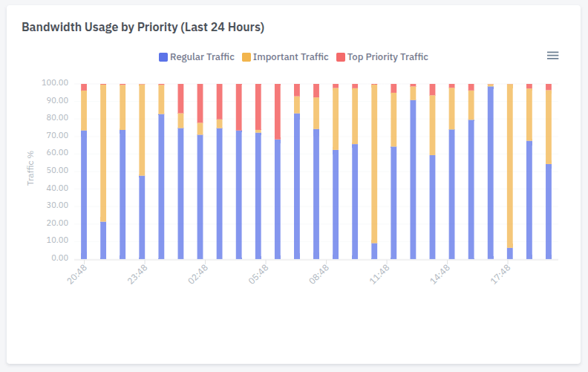Click the Bandwidth Usage by Priority title
The height and width of the screenshot is (372, 588).
tap(143, 27)
